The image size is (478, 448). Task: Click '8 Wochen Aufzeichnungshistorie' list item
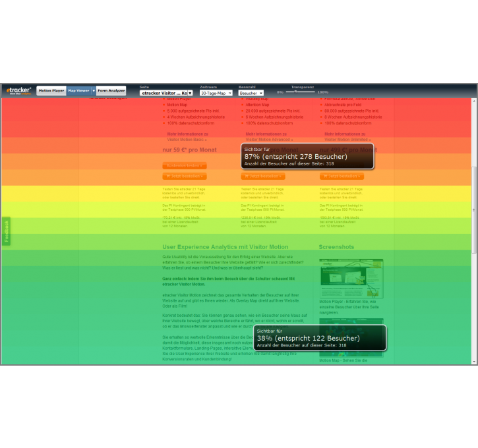click(353, 117)
